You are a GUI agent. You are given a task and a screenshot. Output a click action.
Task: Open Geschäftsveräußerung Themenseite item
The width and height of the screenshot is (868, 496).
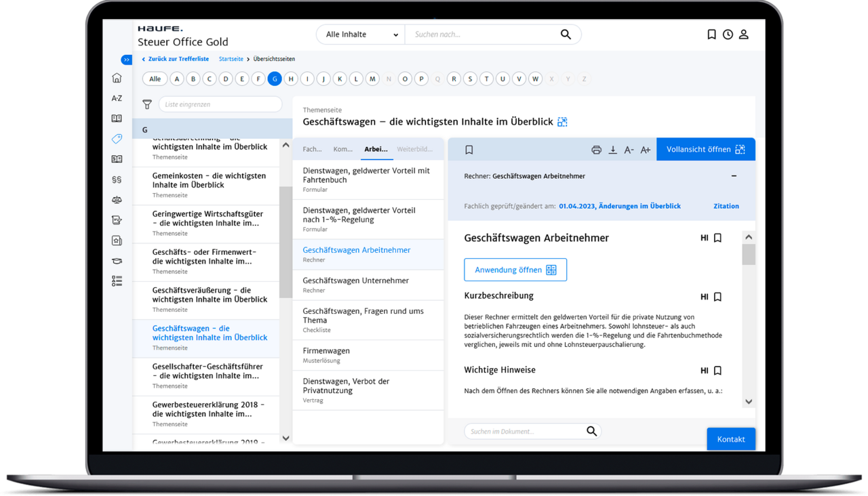pyautogui.click(x=206, y=300)
